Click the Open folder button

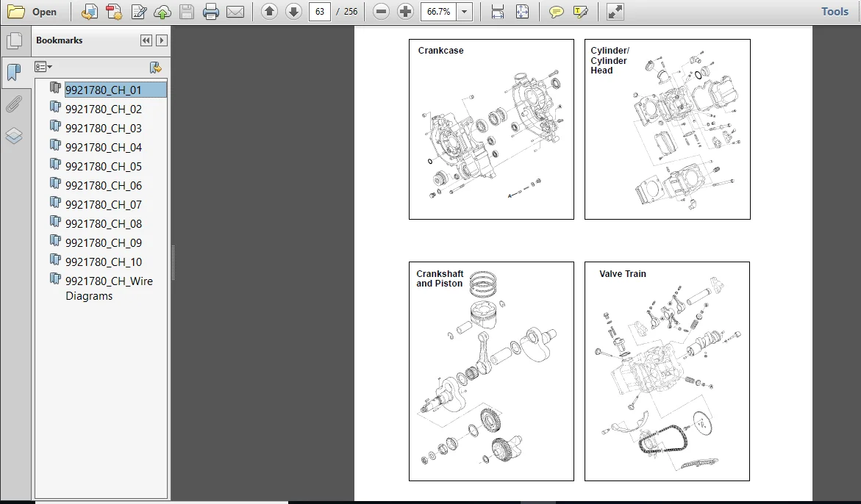pyautogui.click(x=32, y=12)
